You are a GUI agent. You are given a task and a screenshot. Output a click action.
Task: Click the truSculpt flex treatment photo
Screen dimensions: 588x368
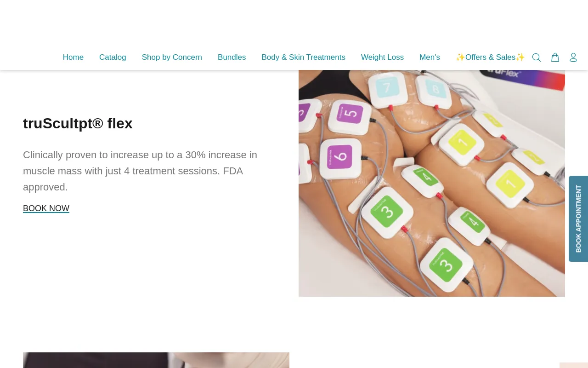432,183
